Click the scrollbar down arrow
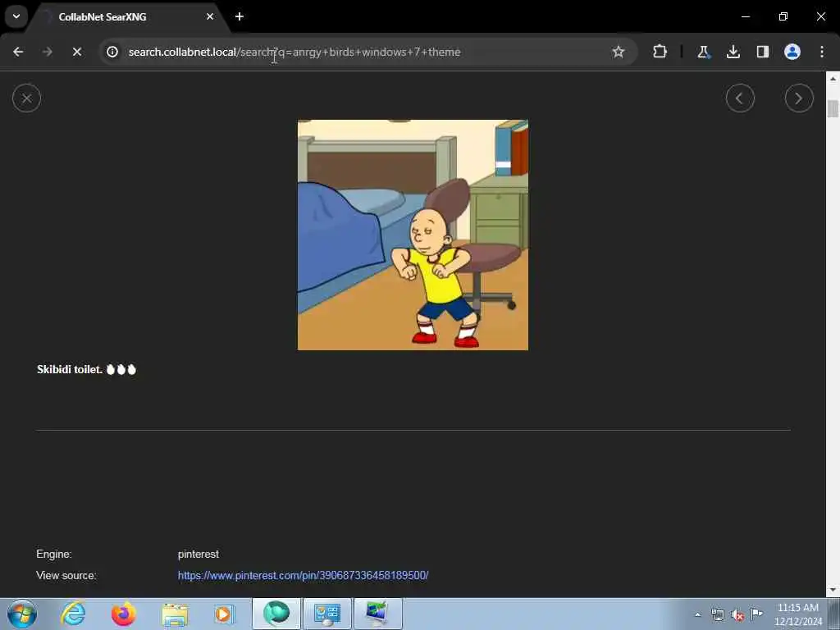 (x=833, y=590)
